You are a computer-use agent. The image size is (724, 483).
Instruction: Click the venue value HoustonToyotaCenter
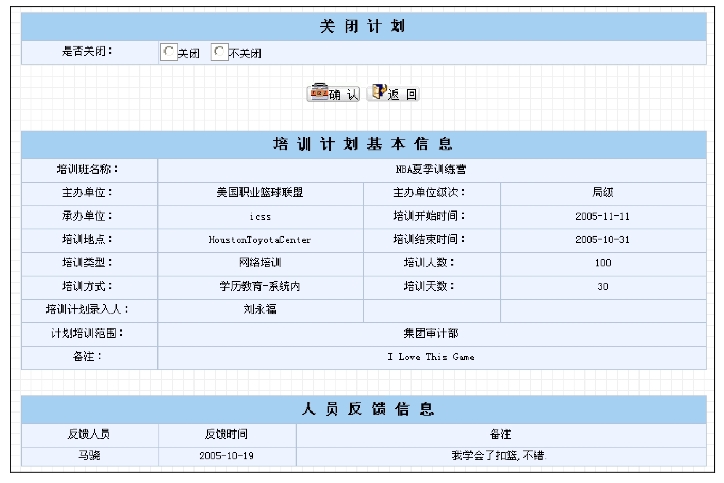coord(259,240)
